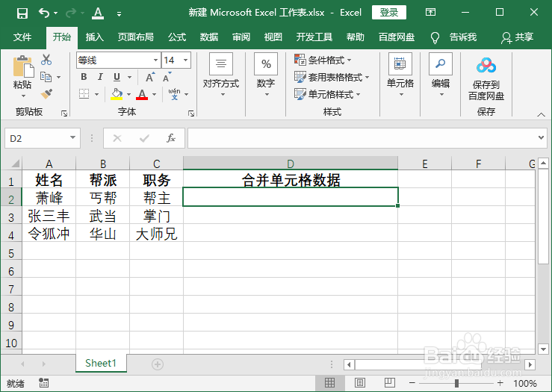Click the 共享 share button
Screen dimensions: 552x392
click(517, 37)
